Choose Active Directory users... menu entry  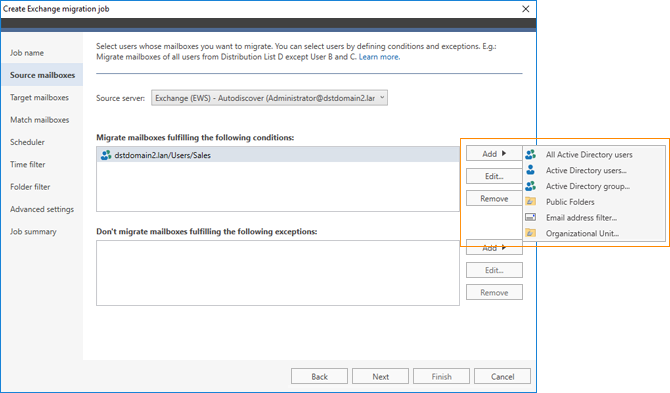(x=594, y=170)
